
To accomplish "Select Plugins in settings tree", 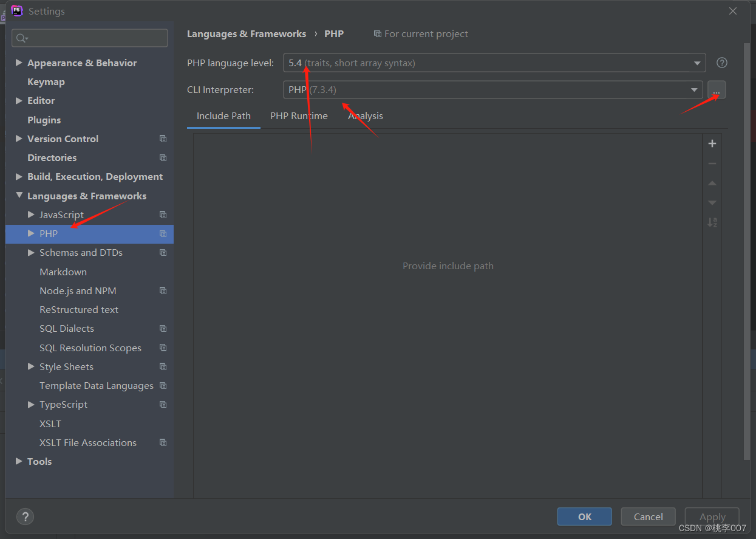I will coord(44,120).
